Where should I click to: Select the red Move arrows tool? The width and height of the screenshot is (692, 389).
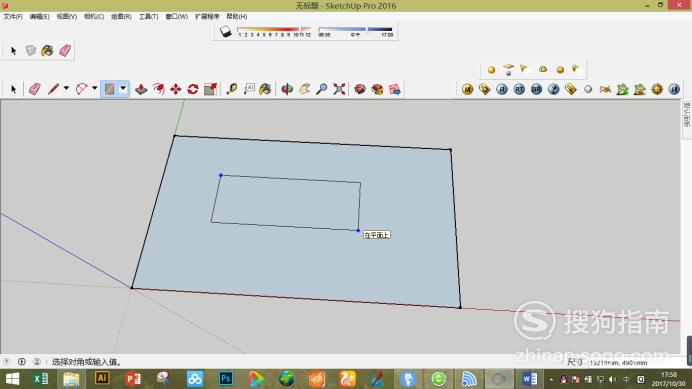[x=176, y=89]
